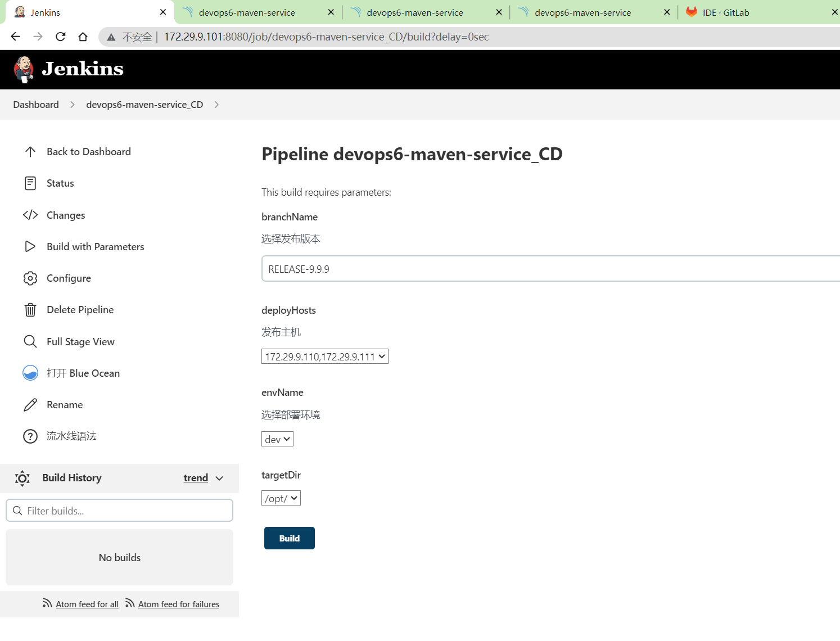The height and width of the screenshot is (641, 840).
Task: Click the Blue Ocean round icon
Action: [x=30, y=373]
